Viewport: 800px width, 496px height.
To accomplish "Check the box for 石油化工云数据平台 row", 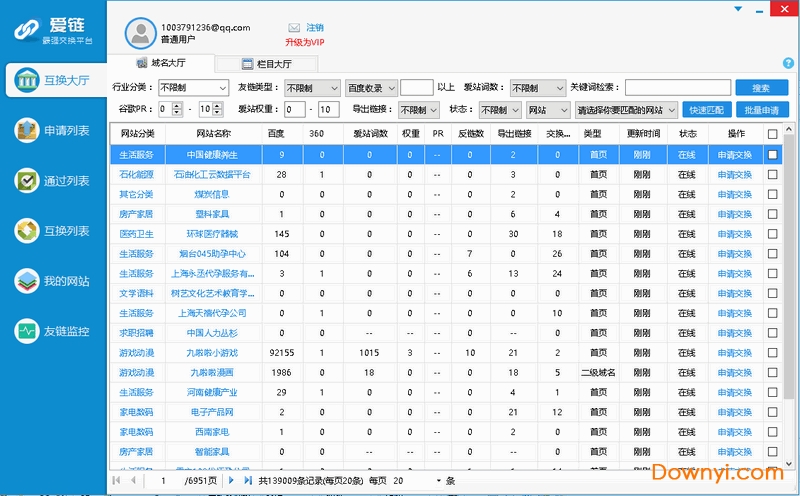I will pyautogui.click(x=772, y=175).
